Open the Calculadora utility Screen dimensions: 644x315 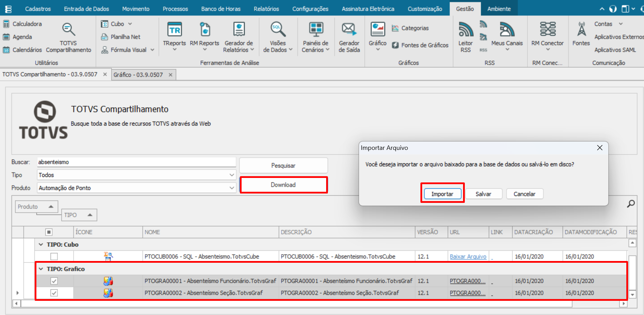(x=23, y=24)
